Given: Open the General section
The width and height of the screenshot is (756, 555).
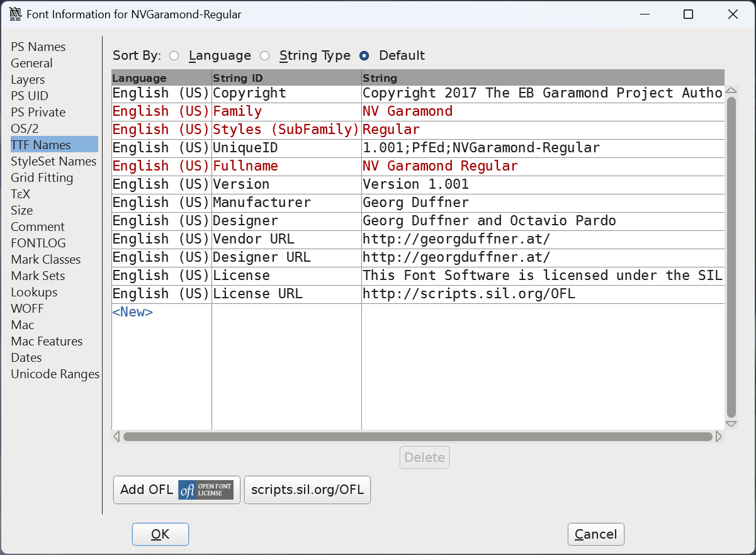Looking at the screenshot, I should [31, 64].
